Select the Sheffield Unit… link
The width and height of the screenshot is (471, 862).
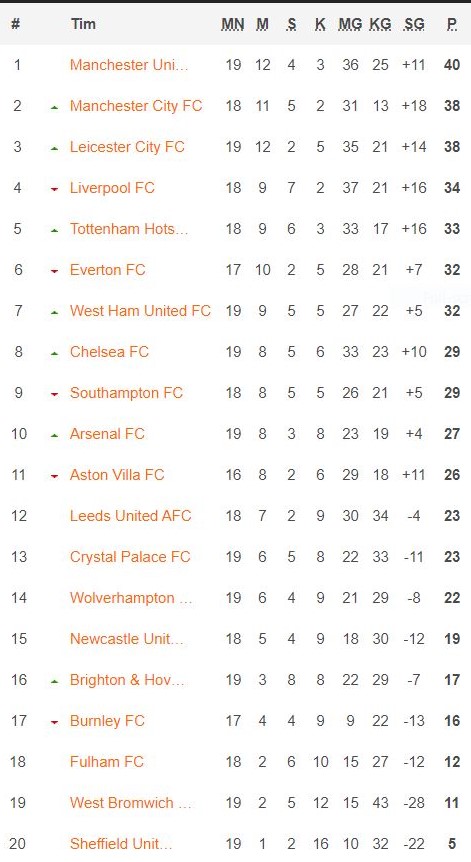point(121,843)
